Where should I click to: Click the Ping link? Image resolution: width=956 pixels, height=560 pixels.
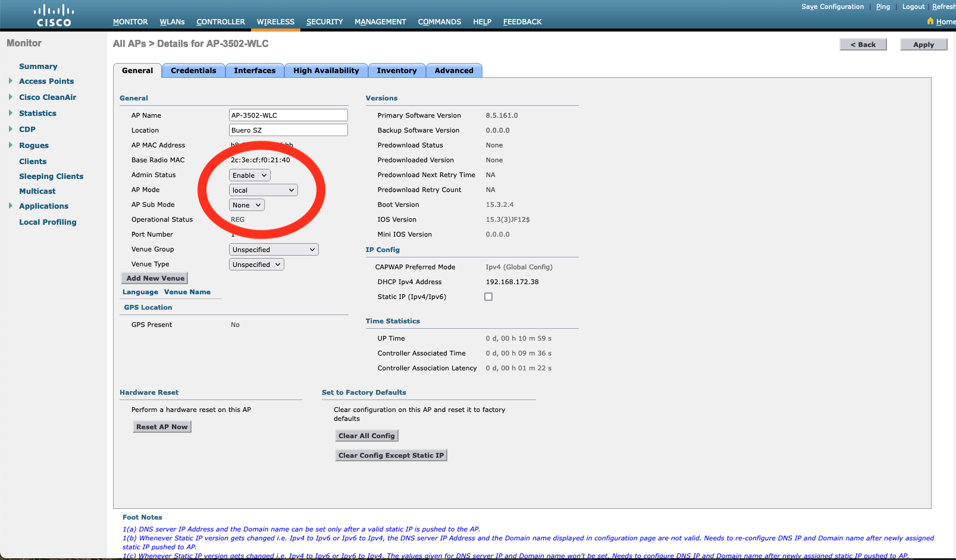tap(883, 7)
